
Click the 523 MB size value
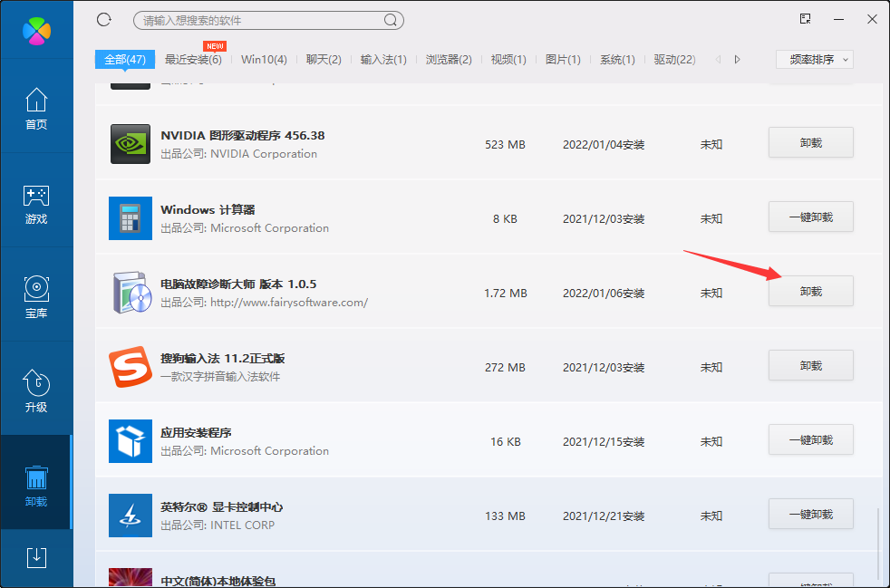(505, 145)
